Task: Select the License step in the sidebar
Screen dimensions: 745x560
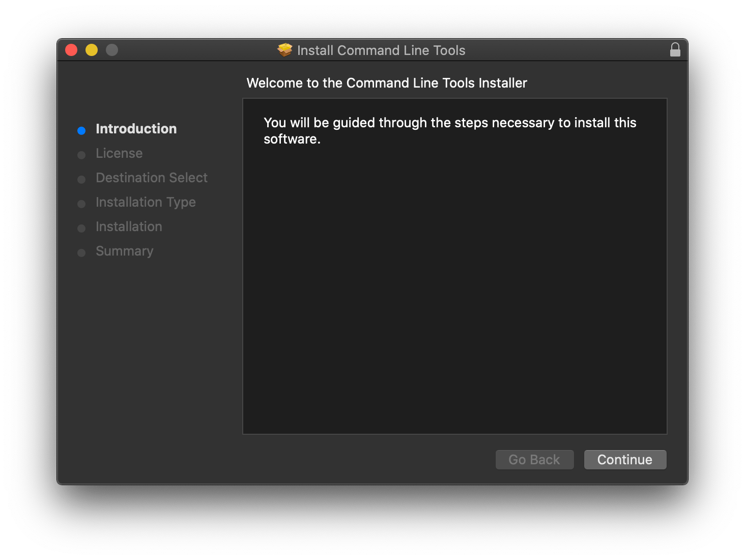Action: click(x=119, y=153)
